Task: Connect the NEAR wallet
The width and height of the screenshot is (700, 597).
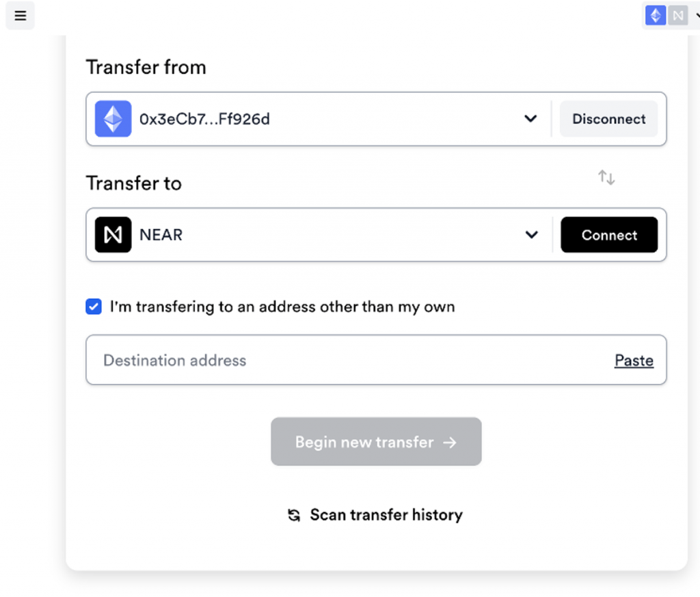Action: tap(609, 235)
